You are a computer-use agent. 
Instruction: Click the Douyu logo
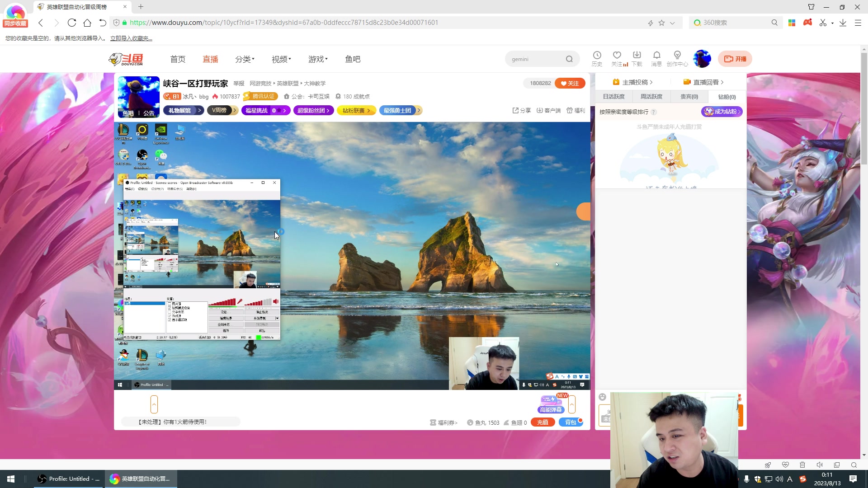(126, 59)
